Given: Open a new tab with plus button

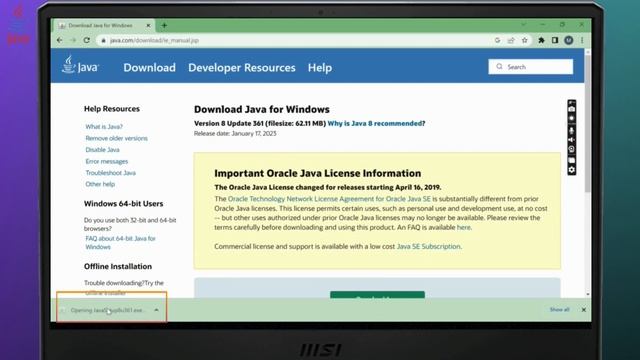Looking at the screenshot, I should click(164, 25).
